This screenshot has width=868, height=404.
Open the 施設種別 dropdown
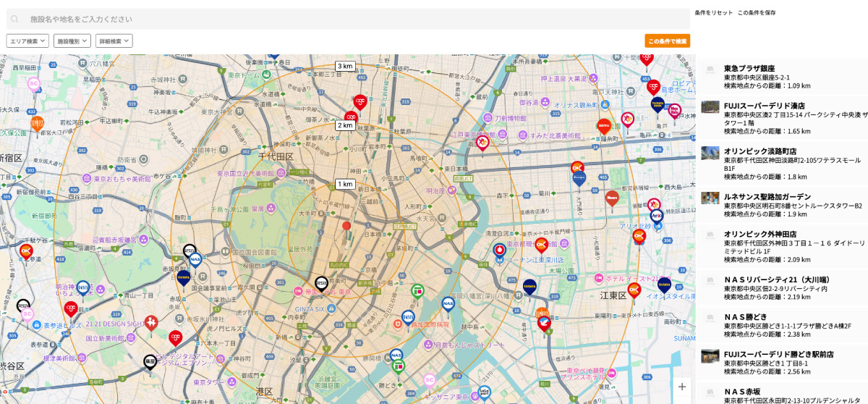tap(72, 41)
